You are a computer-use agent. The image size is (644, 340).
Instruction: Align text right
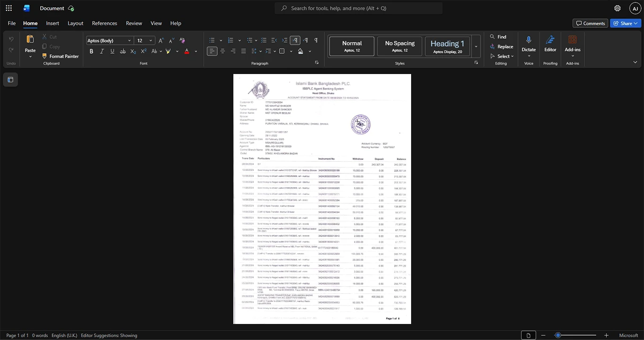click(x=233, y=51)
